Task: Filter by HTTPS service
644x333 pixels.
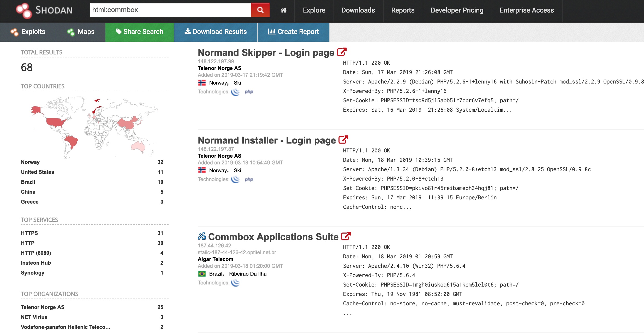Action: point(29,233)
